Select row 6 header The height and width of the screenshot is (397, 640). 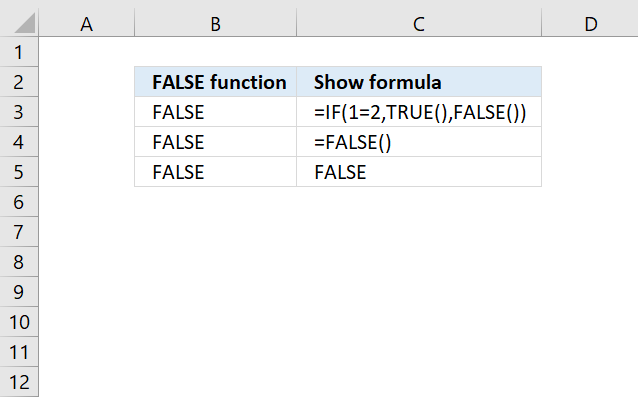point(19,202)
